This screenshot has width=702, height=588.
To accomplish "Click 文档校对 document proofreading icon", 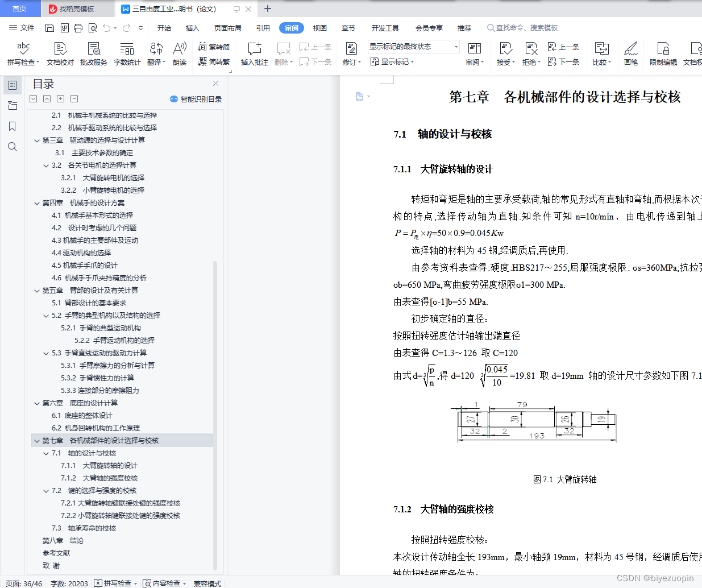I will [60, 53].
